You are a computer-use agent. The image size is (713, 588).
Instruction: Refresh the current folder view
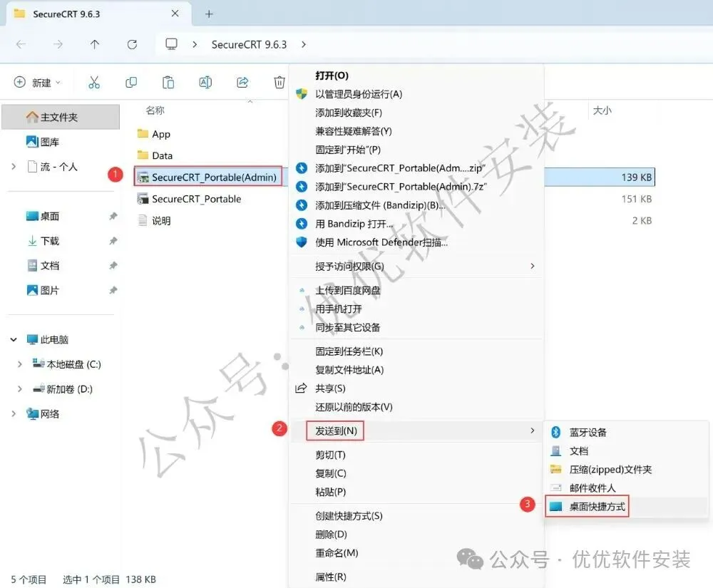click(132, 44)
